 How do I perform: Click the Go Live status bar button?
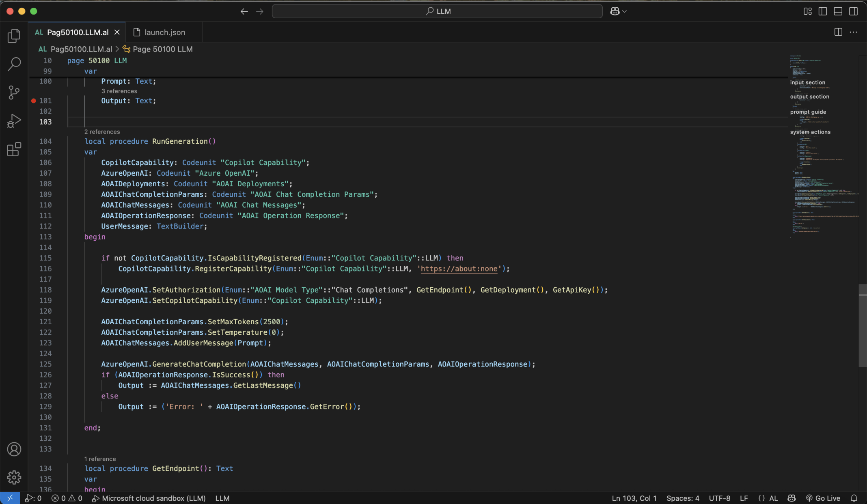pos(823,498)
